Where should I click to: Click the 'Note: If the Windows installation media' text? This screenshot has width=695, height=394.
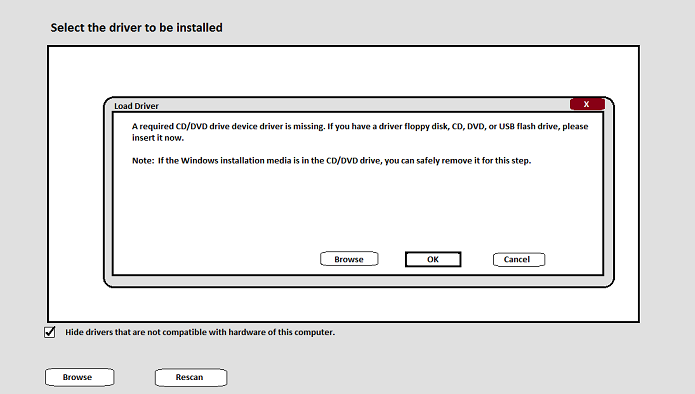coord(332,160)
